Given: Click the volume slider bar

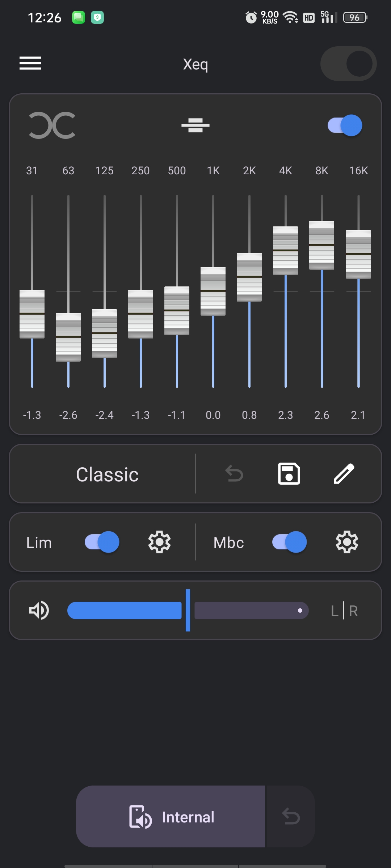Looking at the screenshot, I should pyautogui.click(x=188, y=610).
